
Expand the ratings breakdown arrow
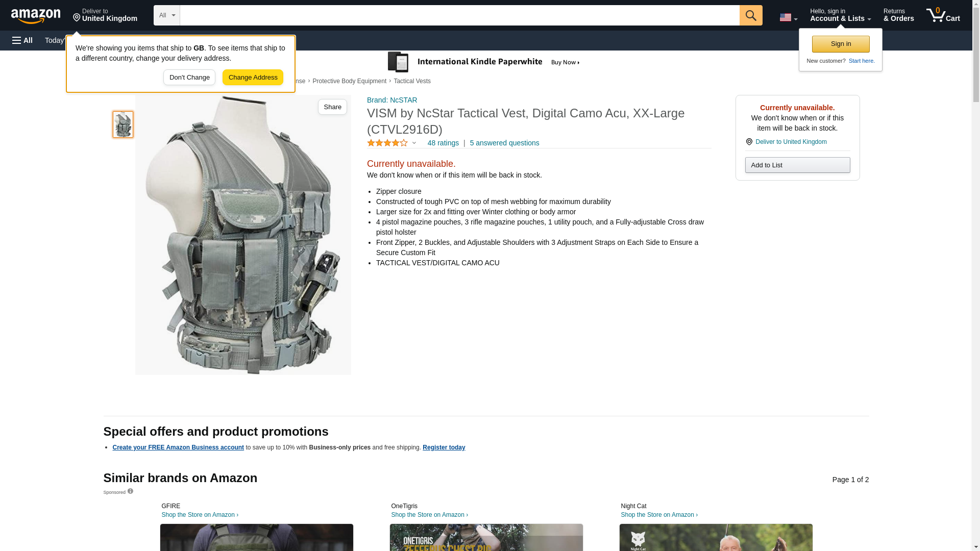pos(414,143)
